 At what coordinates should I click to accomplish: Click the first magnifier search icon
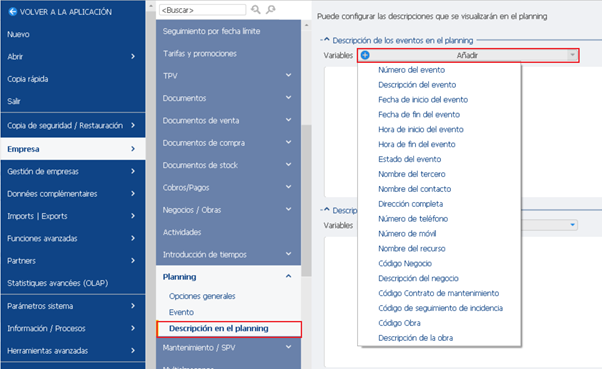(255, 9)
